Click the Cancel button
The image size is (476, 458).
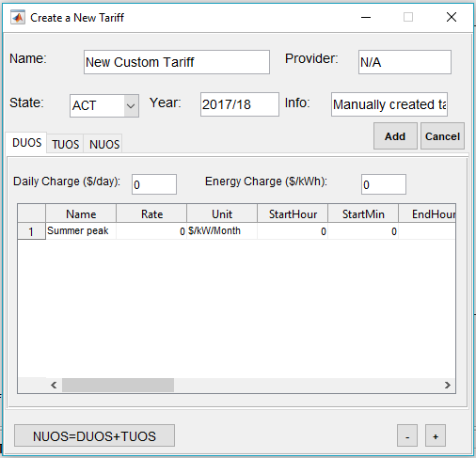coord(442,136)
